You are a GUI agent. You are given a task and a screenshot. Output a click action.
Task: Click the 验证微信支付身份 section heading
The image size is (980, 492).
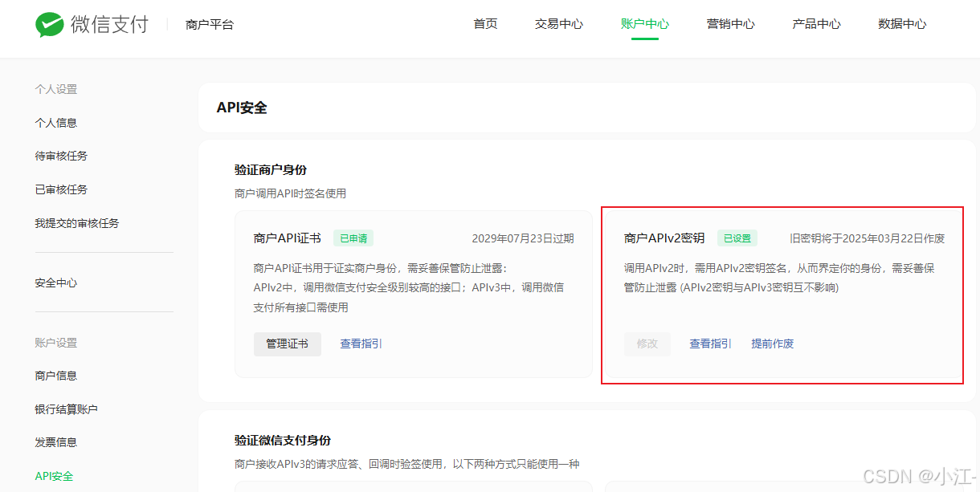click(x=283, y=441)
